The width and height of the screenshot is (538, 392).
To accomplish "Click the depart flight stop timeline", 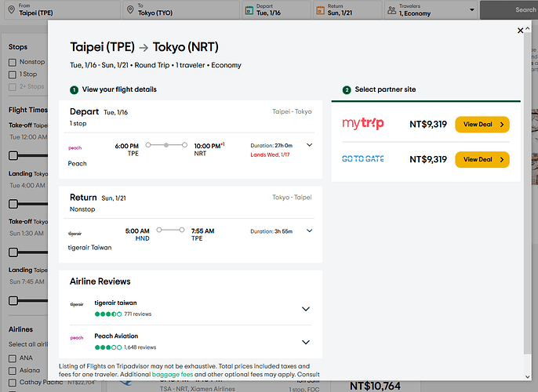I will (x=166, y=145).
